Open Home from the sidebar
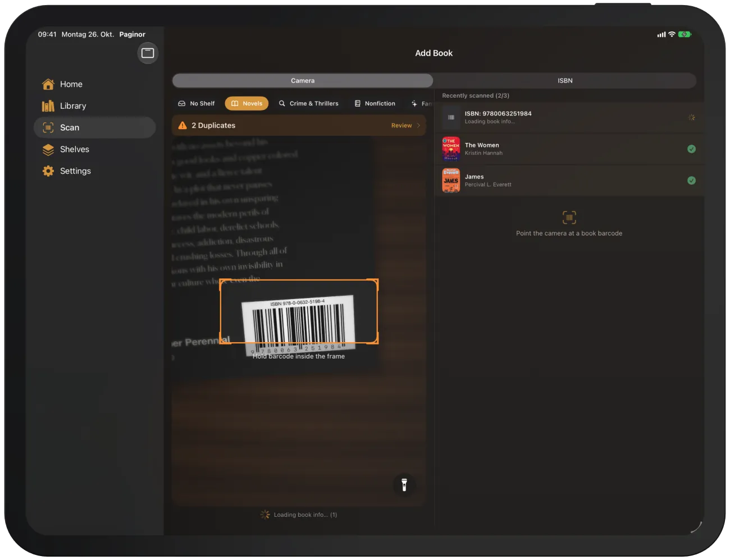The height and width of the screenshot is (560, 730). [x=94, y=84]
